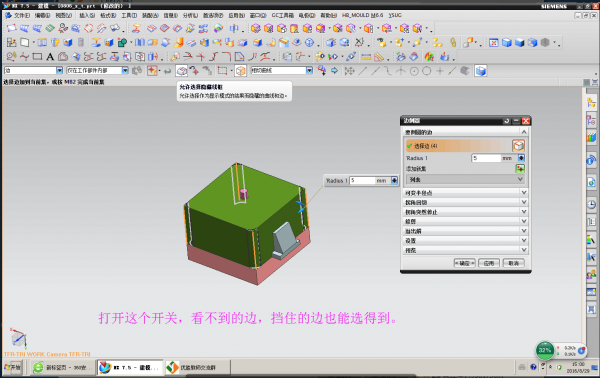Switch to the NX 7.5 taskbar window
Image resolution: width=600 pixels, height=378 pixels.
click(x=130, y=367)
